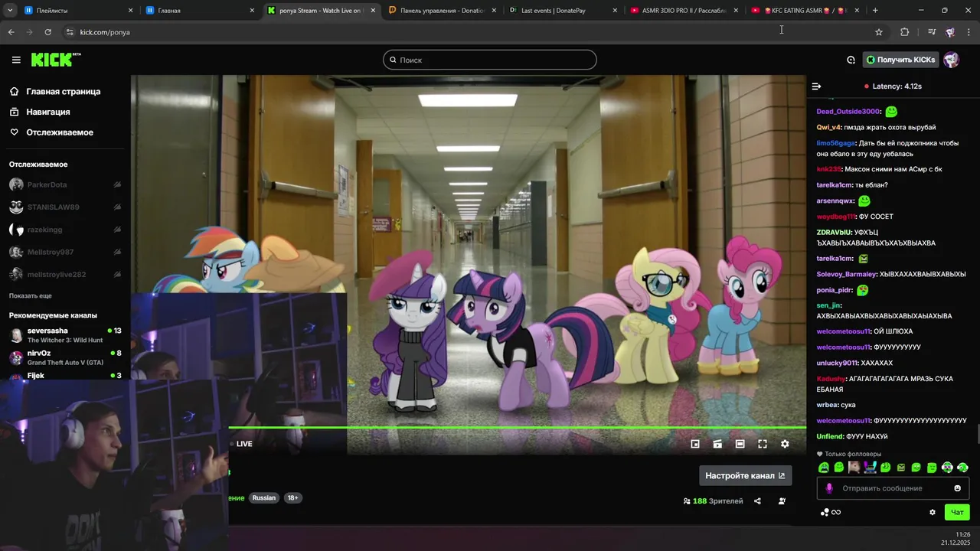The image size is (980, 551).
Task: Close the ponya Stream tab
Action: [x=373, y=11]
